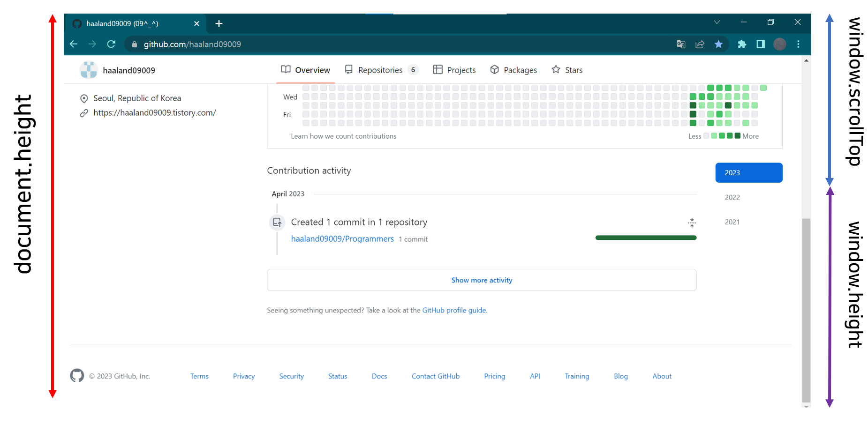Collapse the commit activity details

tap(692, 223)
